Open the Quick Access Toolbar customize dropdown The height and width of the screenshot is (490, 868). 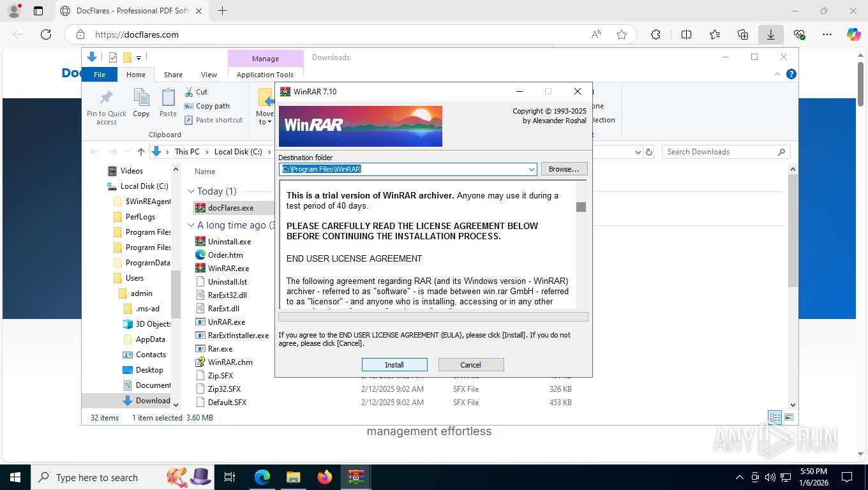tap(139, 58)
